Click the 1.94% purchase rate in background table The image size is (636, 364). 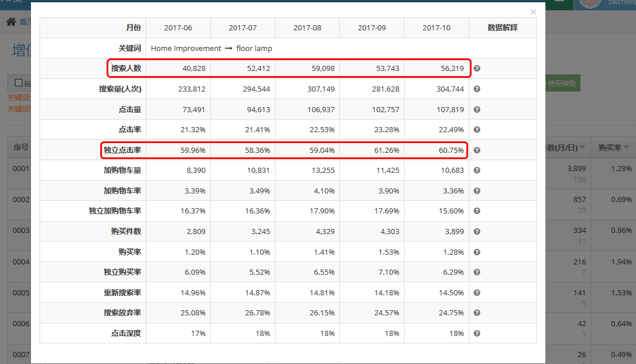[622, 262]
